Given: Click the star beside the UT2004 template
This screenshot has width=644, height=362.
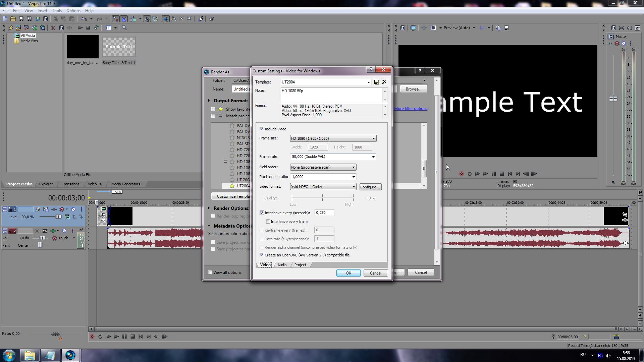Looking at the screenshot, I should [232, 186].
